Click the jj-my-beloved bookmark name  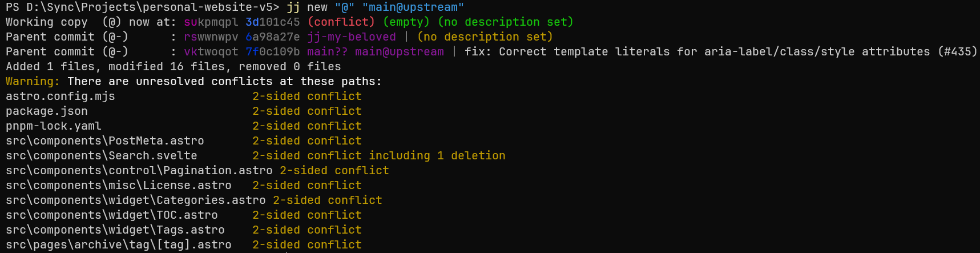tap(352, 37)
